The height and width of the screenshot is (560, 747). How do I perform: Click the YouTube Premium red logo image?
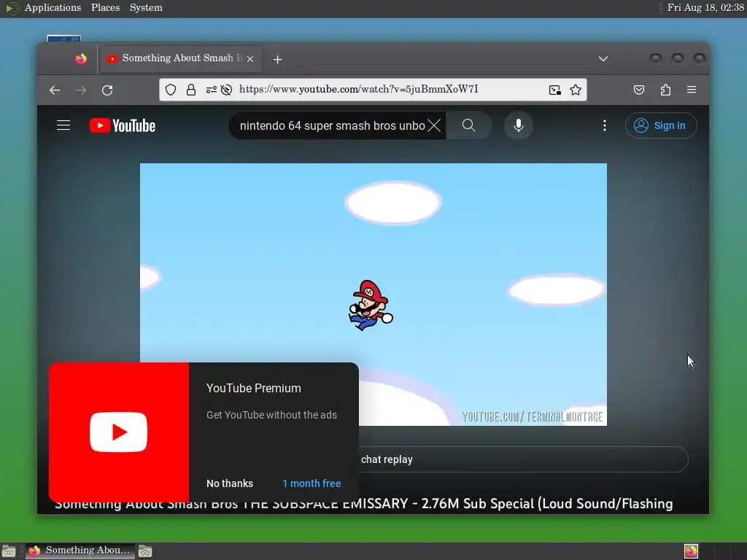pyautogui.click(x=119, y=432)
